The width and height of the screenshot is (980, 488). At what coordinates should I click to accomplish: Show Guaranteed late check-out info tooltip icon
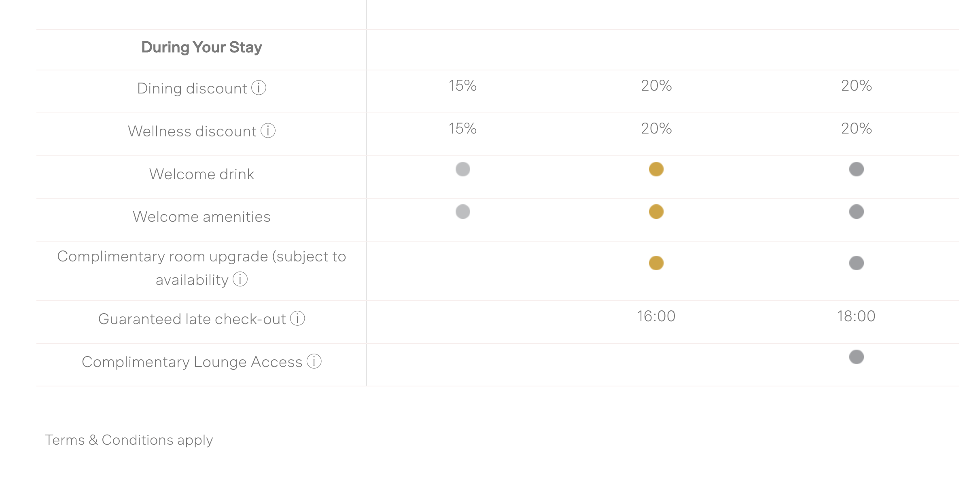point(297,318)
